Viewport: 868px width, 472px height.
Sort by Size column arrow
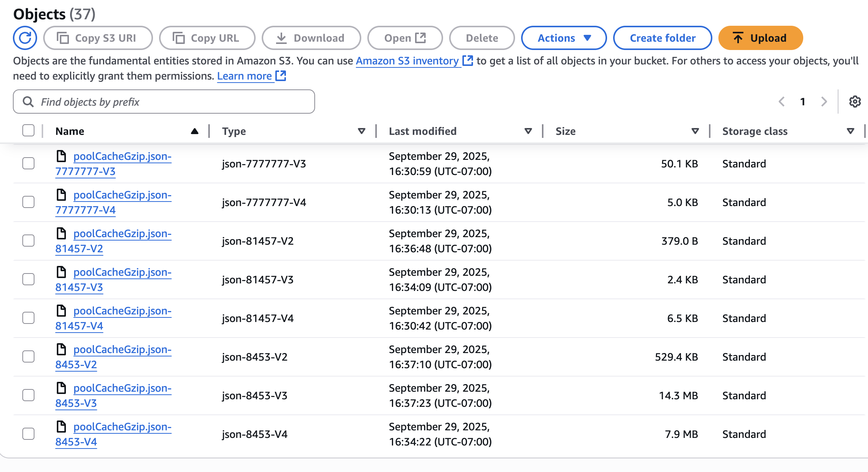point(695,131)
